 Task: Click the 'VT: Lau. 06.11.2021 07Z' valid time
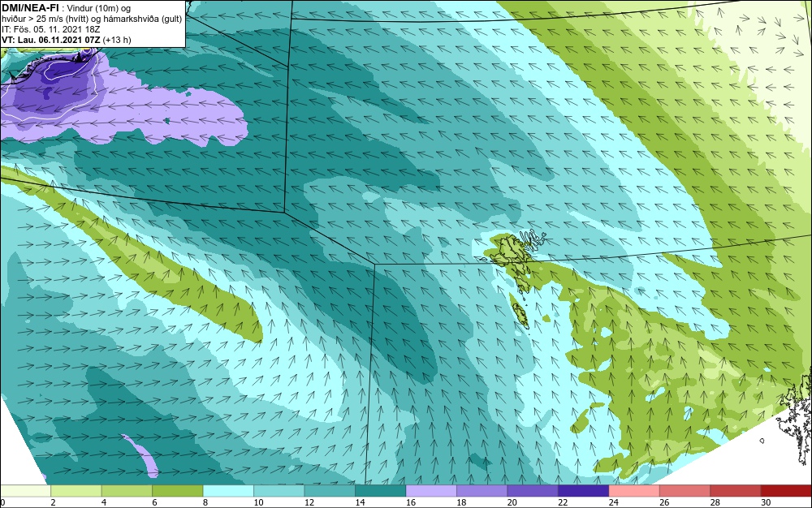[51, 40]
